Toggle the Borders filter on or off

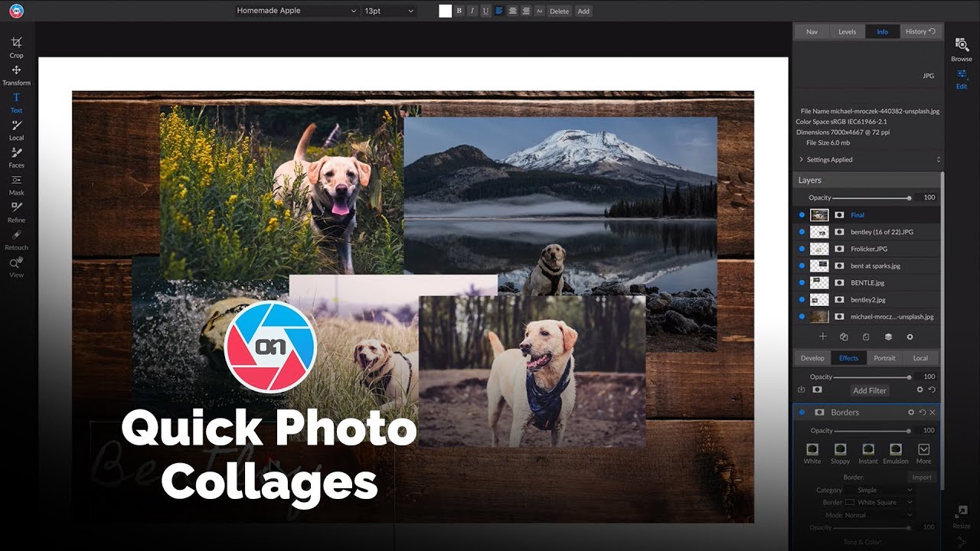[802, 412]
